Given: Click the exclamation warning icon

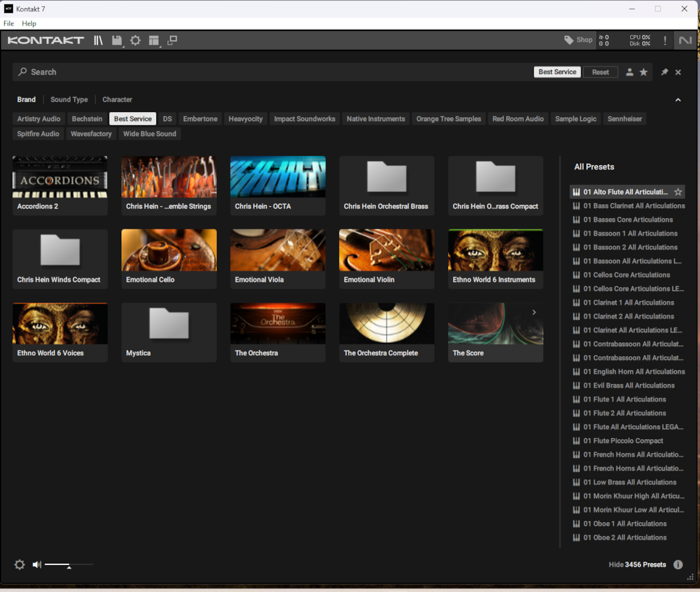Looking at the screenshot, I should click(x=665, y=40).
